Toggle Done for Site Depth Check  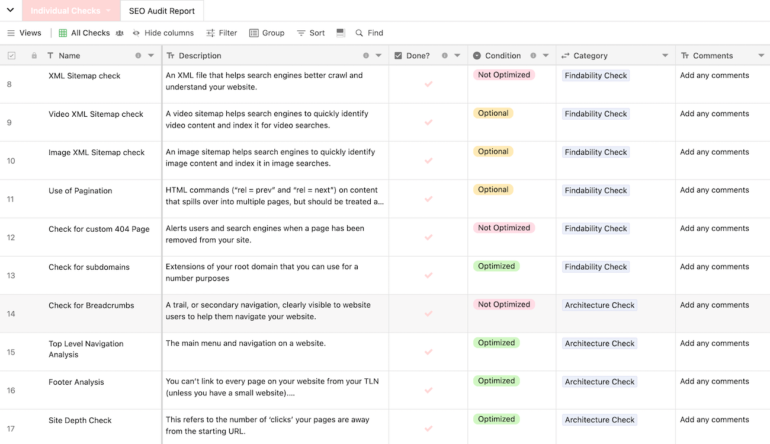[428, 428]
